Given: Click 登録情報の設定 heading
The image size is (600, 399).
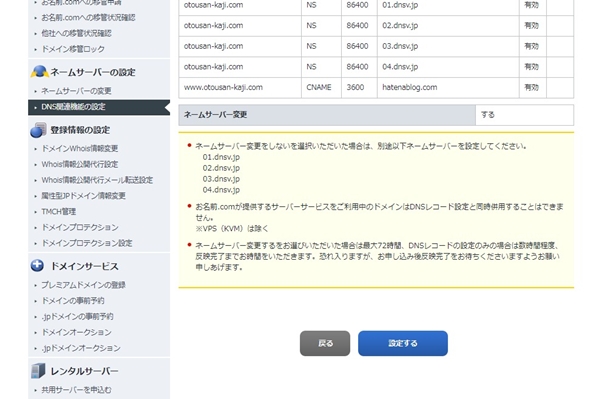Looking at the screenshot, I should click(x=80, y=130).
